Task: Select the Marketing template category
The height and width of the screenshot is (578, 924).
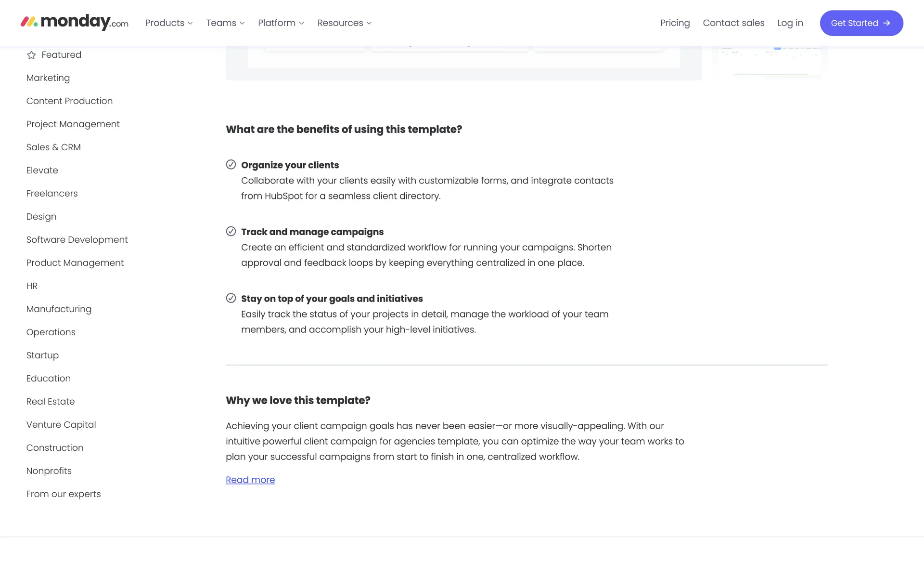Action: [48, 78]
